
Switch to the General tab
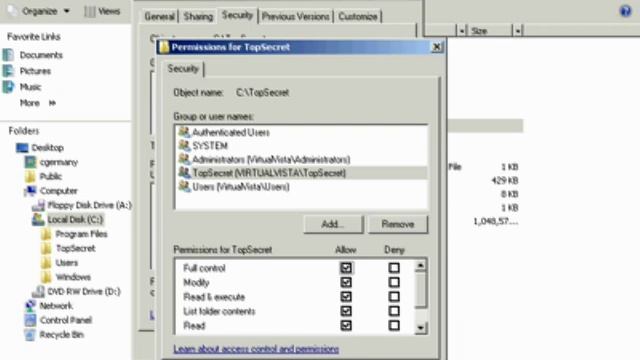tap(159, 16)
